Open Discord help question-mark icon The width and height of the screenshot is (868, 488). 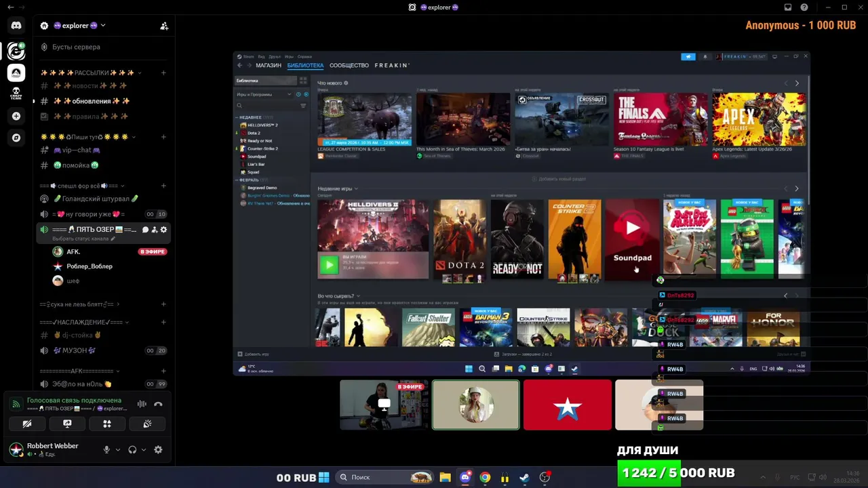(804, 7)
